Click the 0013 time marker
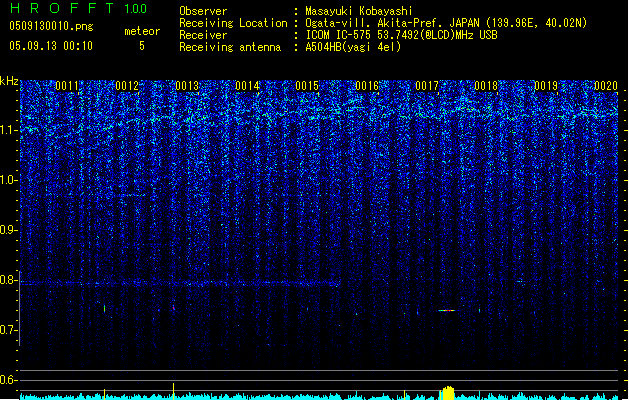This screenshot has width=629, height=400. (187, 86)
